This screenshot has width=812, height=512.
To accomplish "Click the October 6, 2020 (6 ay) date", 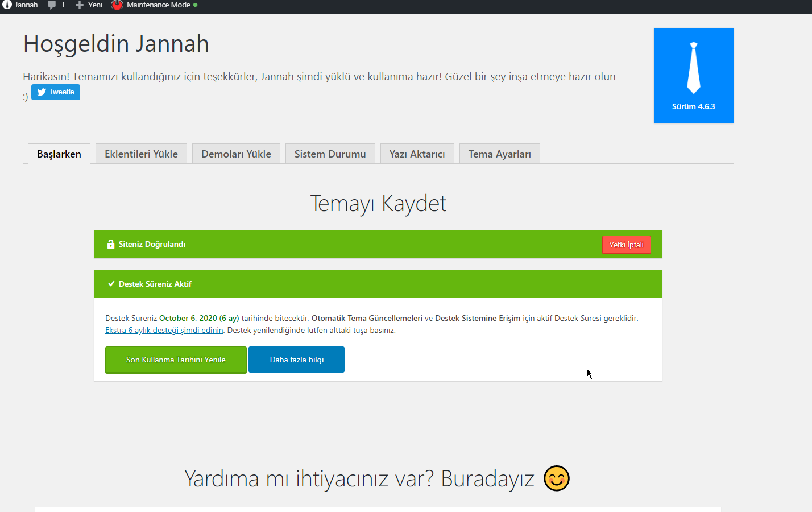I will (199, 318).
